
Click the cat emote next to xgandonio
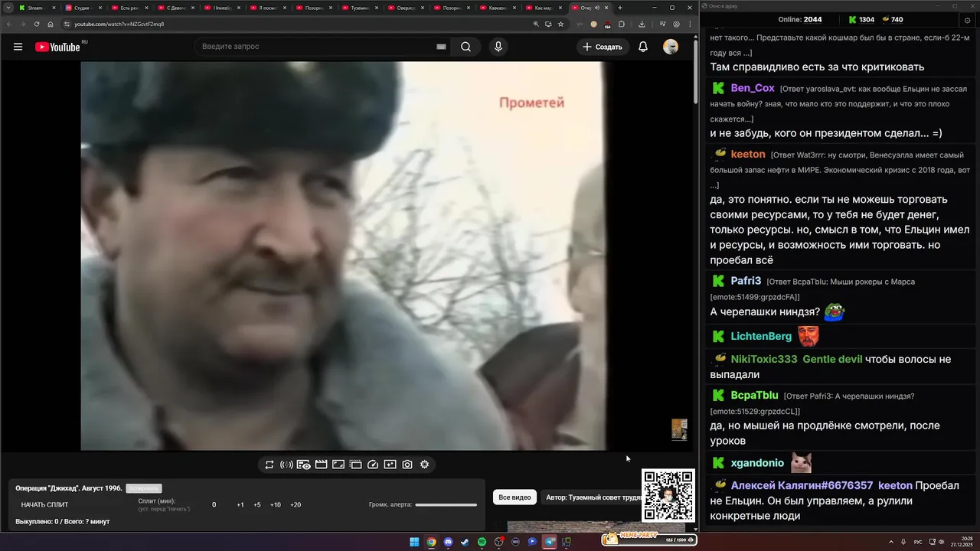[801, 463]
